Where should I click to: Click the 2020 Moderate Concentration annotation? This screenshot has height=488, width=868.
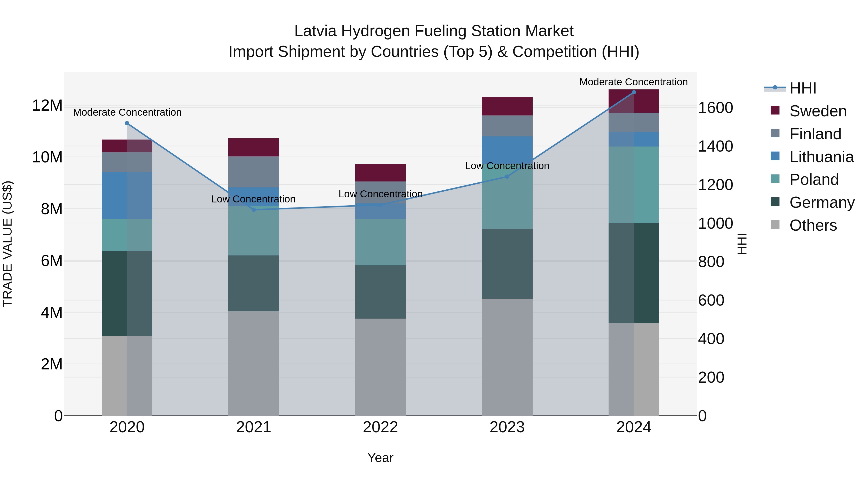coord(127,112)
